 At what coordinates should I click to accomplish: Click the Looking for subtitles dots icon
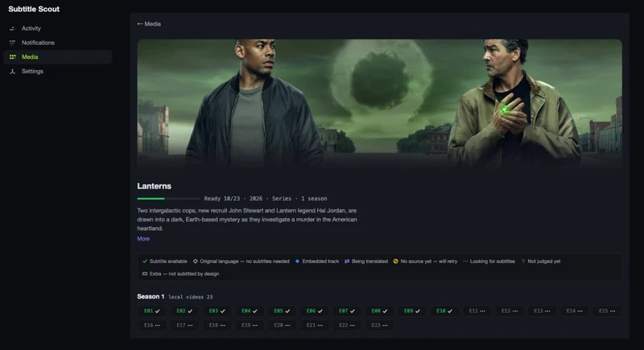pyautogui.click(x=465, y=261)
